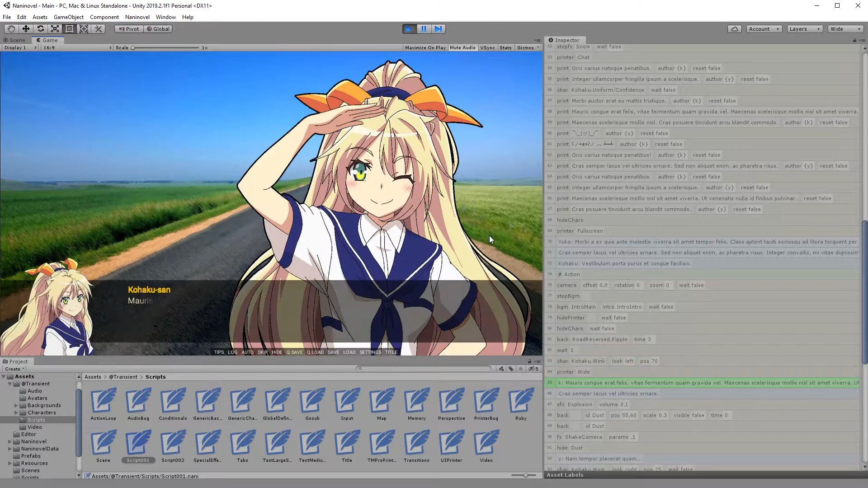Expand the Characters folder in Project tree

(x=16, y=413)
